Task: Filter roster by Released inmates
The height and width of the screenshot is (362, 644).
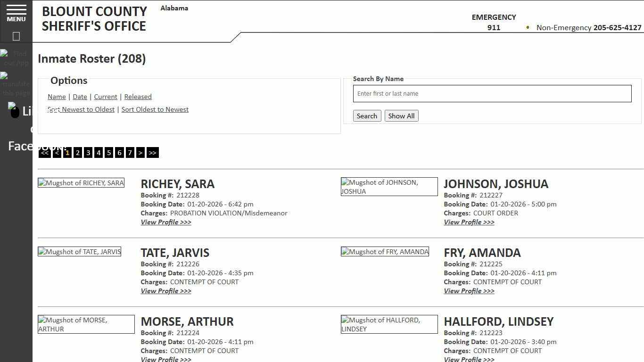Action: coord(138,97)
